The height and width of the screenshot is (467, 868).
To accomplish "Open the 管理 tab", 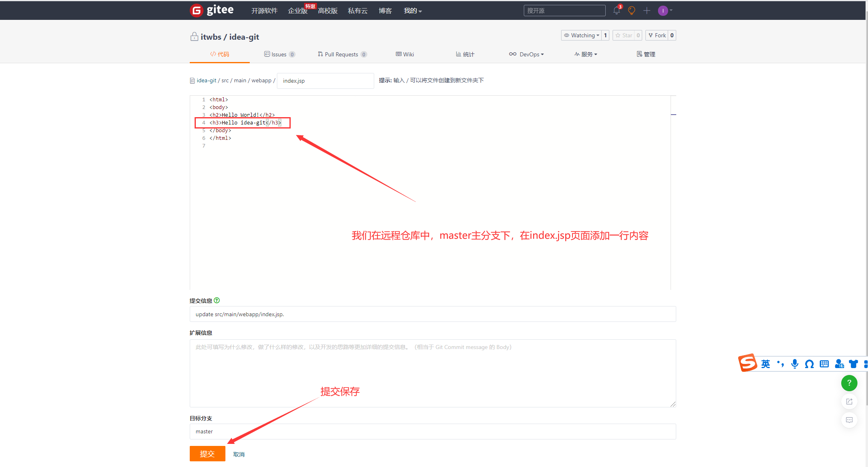I will [x=646, y=54].
